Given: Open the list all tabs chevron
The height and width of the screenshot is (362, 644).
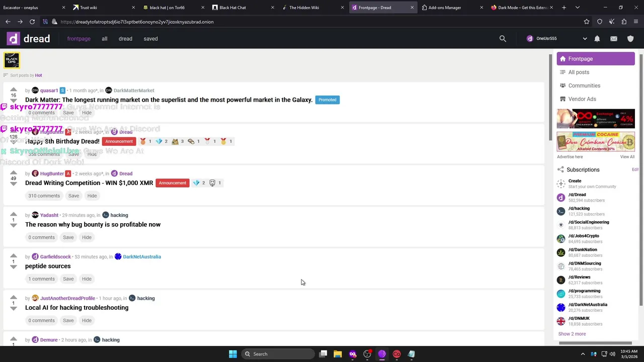Looking at the screenshot, I should [x=578, y=8].
